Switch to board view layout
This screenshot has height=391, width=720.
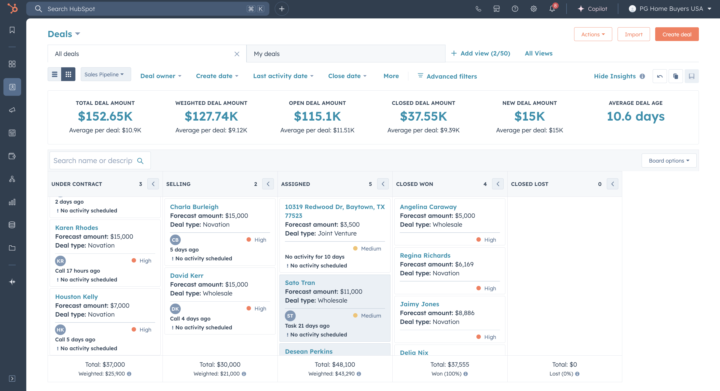[68, 74]
